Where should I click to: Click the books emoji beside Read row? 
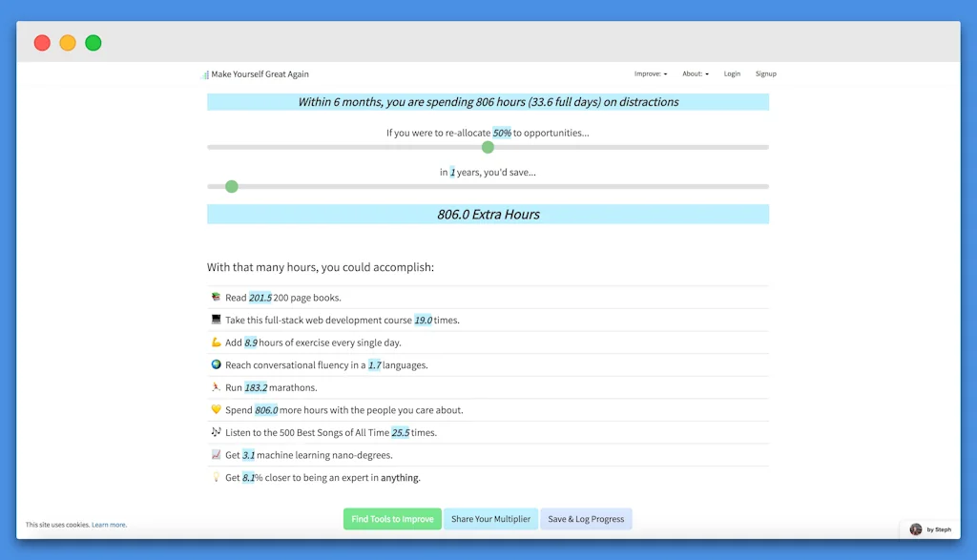(x=216, y=298)
